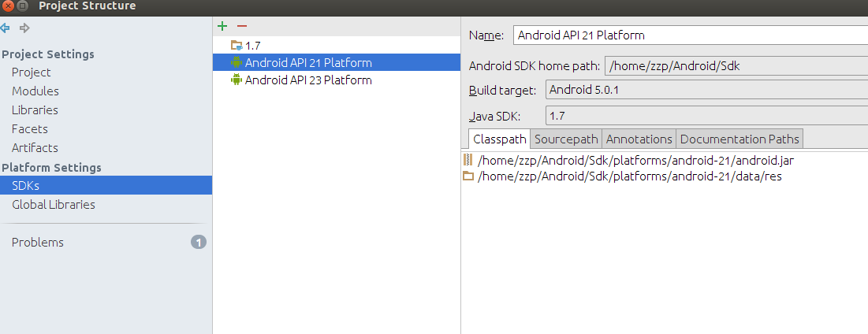Click the SDK Name input field
This screenshot has height=334, width=868.
691,35
